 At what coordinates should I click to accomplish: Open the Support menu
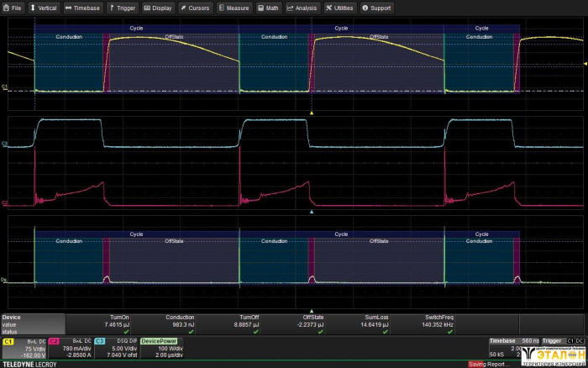(x=377, y=8)
